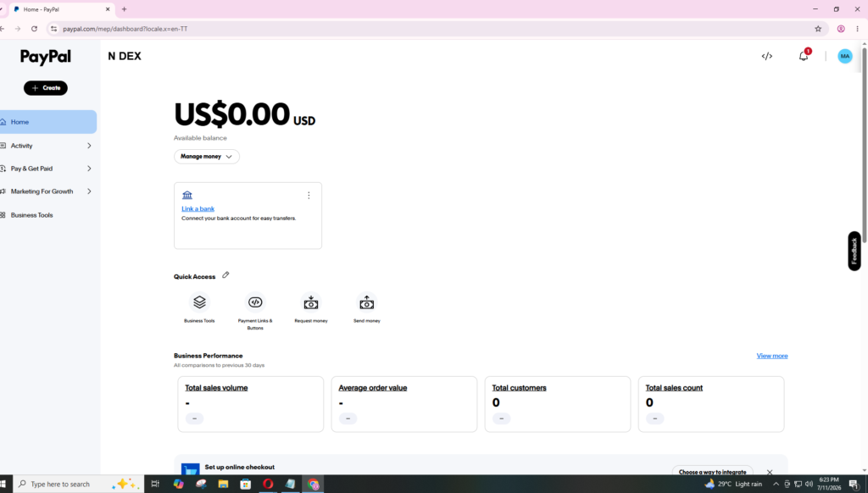Open the Feedback side tab

coord(854,252)
